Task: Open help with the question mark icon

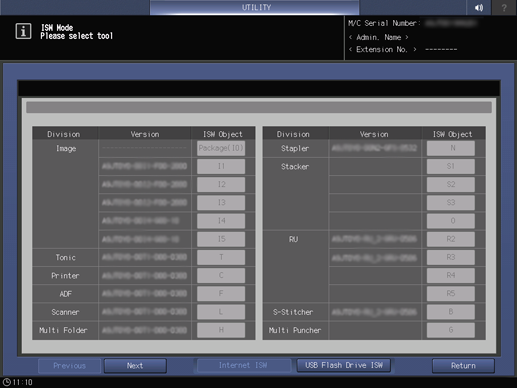Action: click(x=504, y=7)
